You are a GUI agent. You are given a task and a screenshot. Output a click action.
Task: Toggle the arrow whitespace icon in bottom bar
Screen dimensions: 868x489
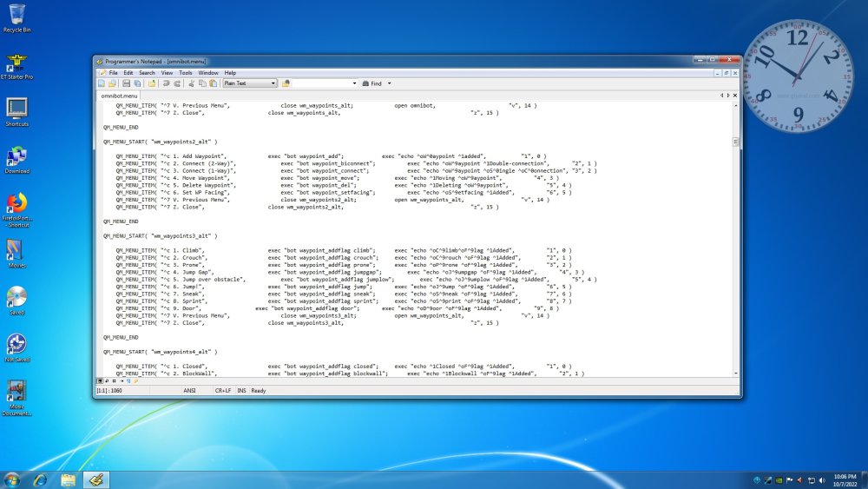tap(122, 381)
